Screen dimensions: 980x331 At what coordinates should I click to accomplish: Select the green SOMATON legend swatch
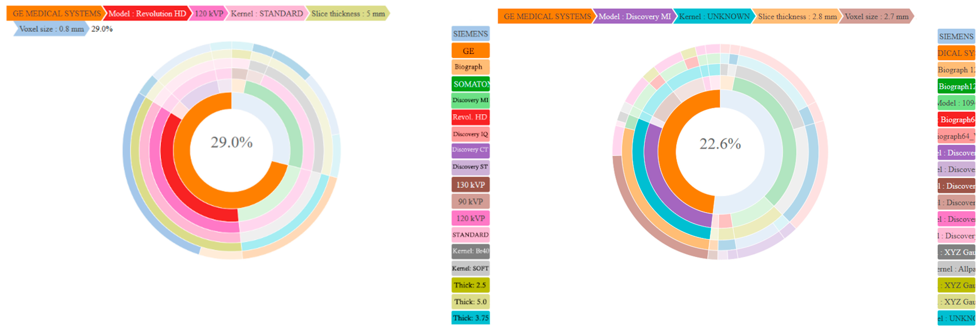471,84
